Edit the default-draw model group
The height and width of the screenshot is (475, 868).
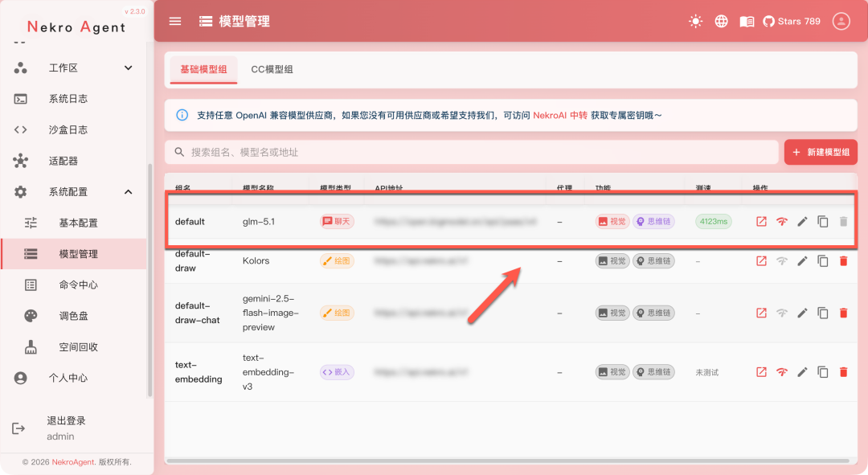click(802, 260)
